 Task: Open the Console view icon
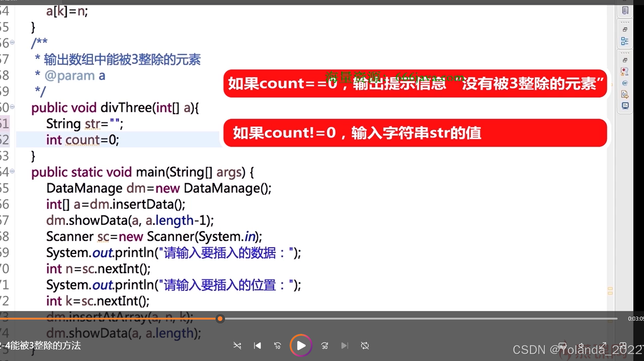tap(625, 106)
